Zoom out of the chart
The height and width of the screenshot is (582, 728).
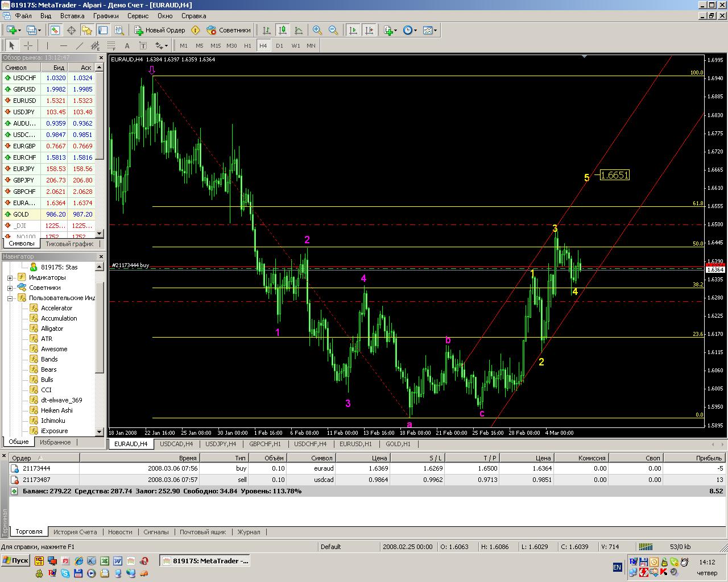tap(333, 30)
